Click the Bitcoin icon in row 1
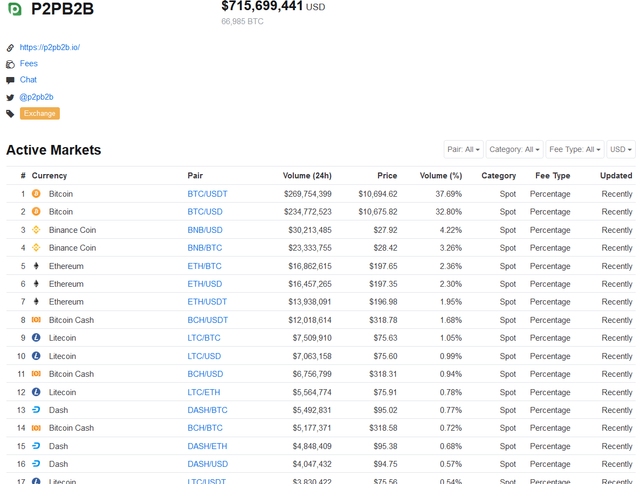640x484 pixels. 36,193
